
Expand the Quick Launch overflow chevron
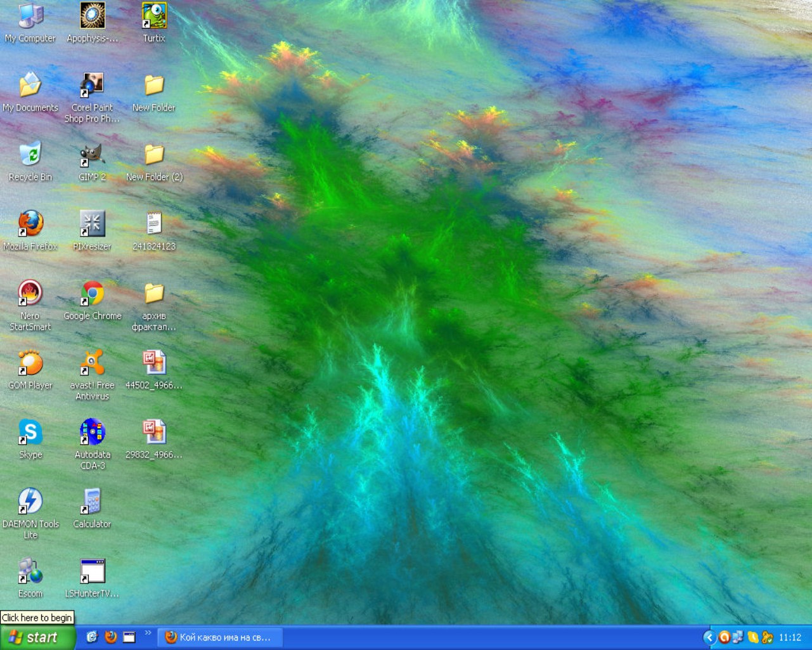[148, 633]
